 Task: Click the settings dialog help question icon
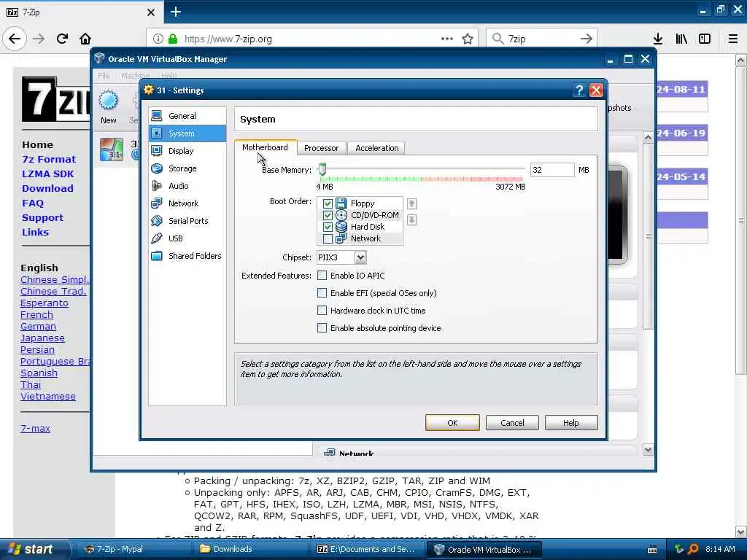[x=578, y=90]
